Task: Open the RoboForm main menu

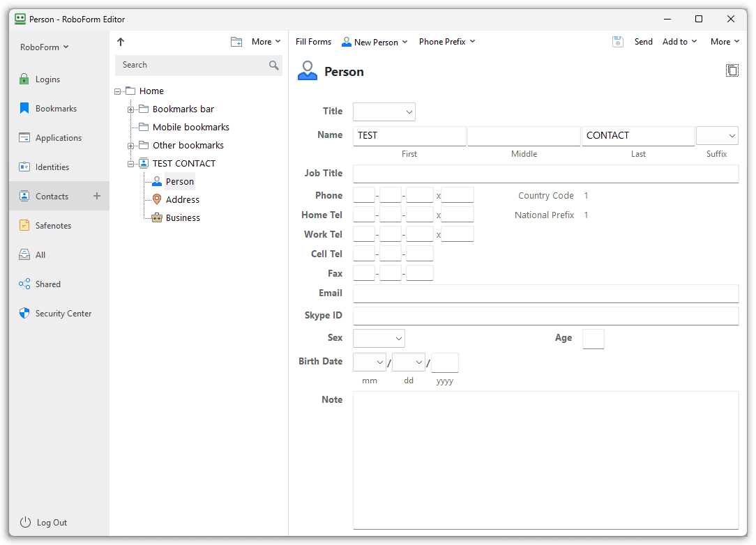Action: click(45, 47)
